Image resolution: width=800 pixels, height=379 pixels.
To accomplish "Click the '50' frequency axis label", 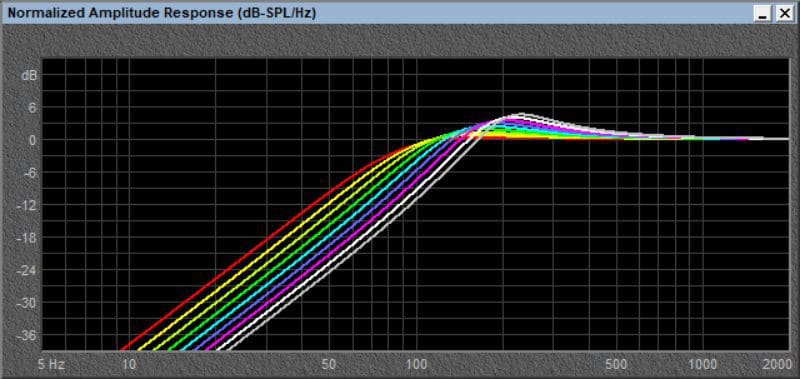I will [x=330, y=364].
